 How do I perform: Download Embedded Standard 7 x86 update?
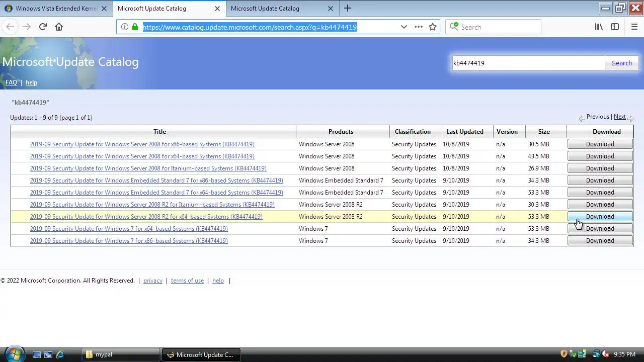600,180
